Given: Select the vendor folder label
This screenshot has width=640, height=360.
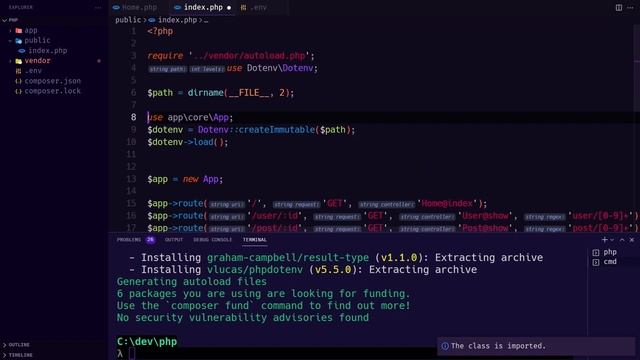Looking at the screenshot, I should (38, 61).
